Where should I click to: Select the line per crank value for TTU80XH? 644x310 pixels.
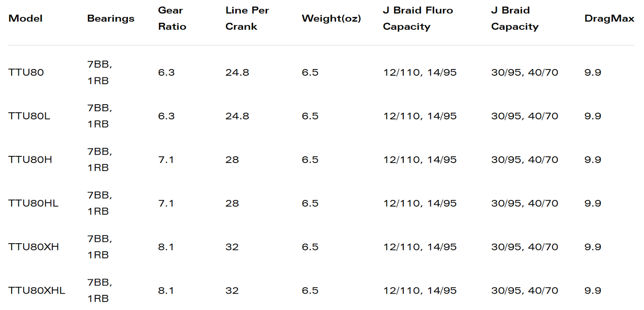(232, 247)
